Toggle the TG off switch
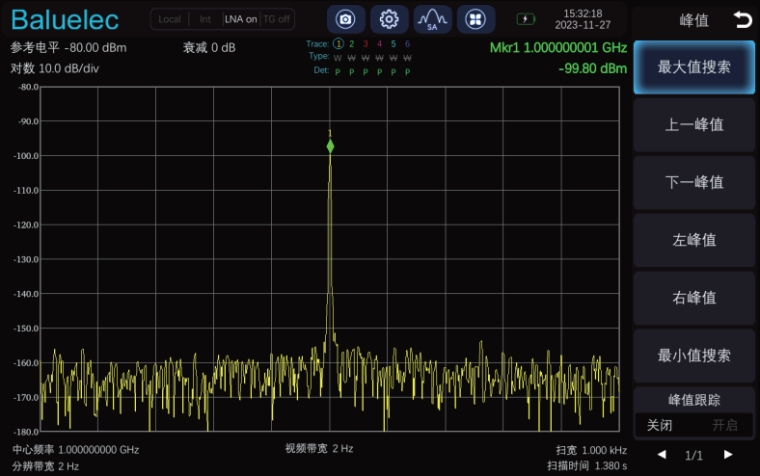This screenshot has width=760, height=476. click(277, 19)
